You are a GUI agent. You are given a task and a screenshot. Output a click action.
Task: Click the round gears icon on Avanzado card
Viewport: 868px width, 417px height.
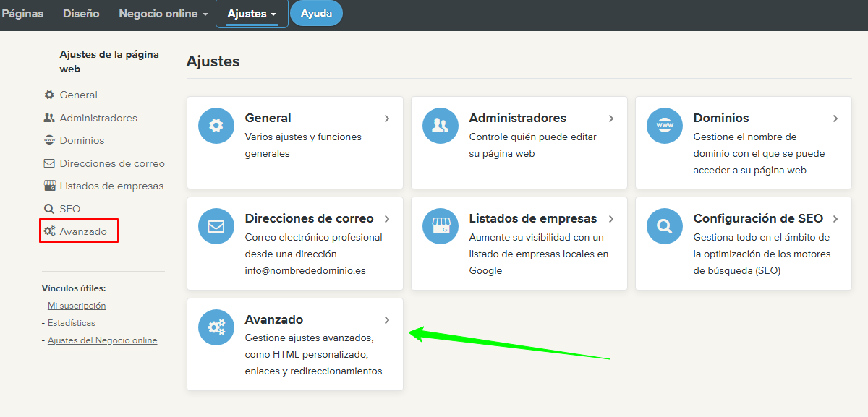tap(216, 327)
